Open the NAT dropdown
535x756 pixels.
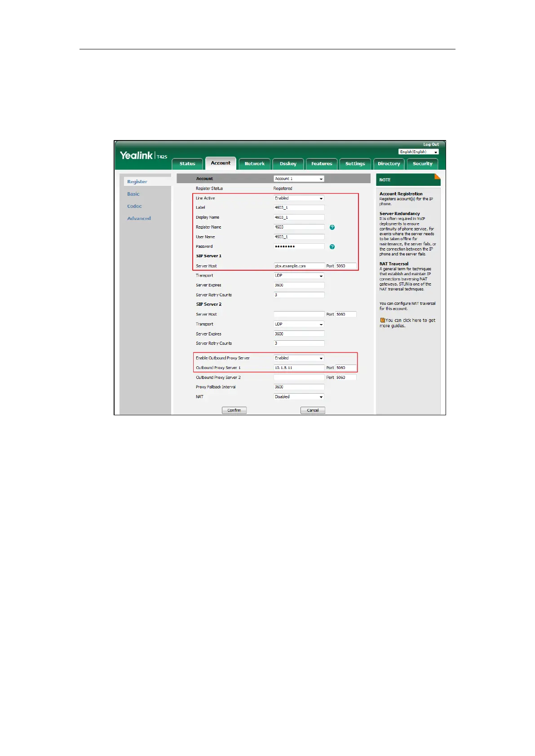(x=299, y=397)
